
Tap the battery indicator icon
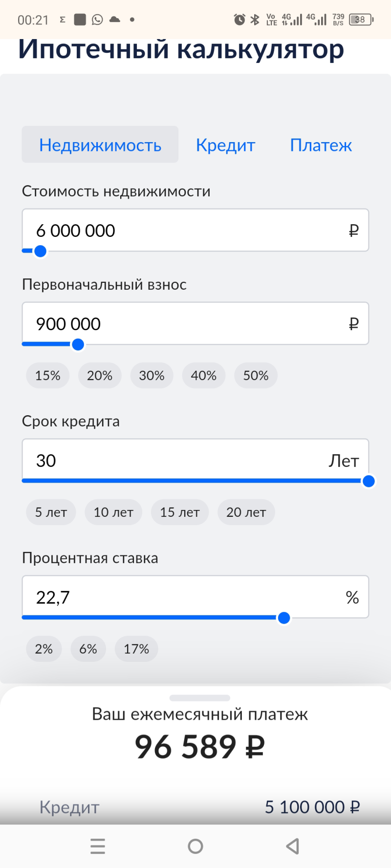[x=361, y=20]
